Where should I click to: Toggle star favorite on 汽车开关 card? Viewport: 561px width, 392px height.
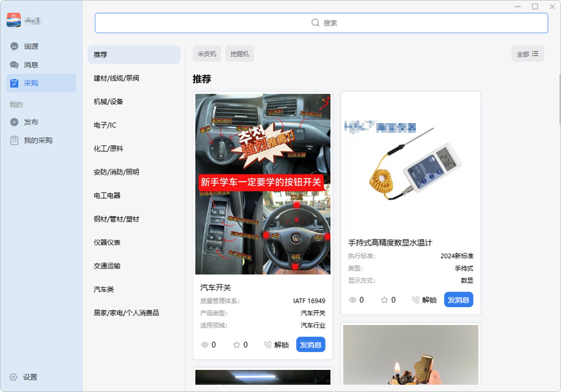(236, 345)
